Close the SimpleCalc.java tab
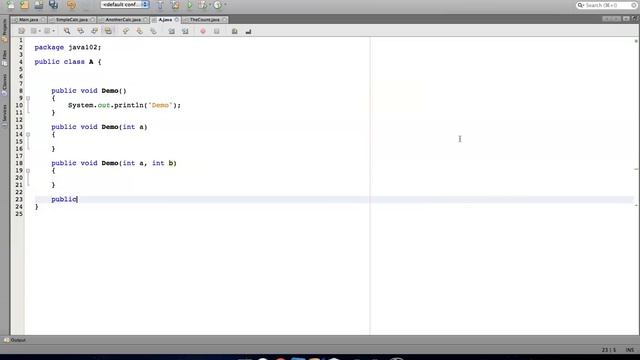Image resolution: width=640 pixels, height=360 pixels. (93, 20)
